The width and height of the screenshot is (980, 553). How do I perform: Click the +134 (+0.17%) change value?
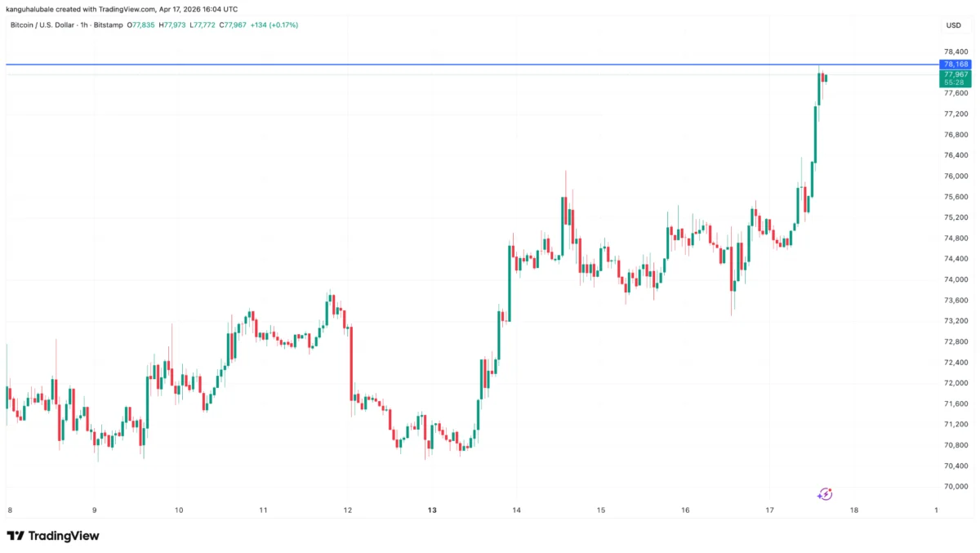tap(274, 25)
